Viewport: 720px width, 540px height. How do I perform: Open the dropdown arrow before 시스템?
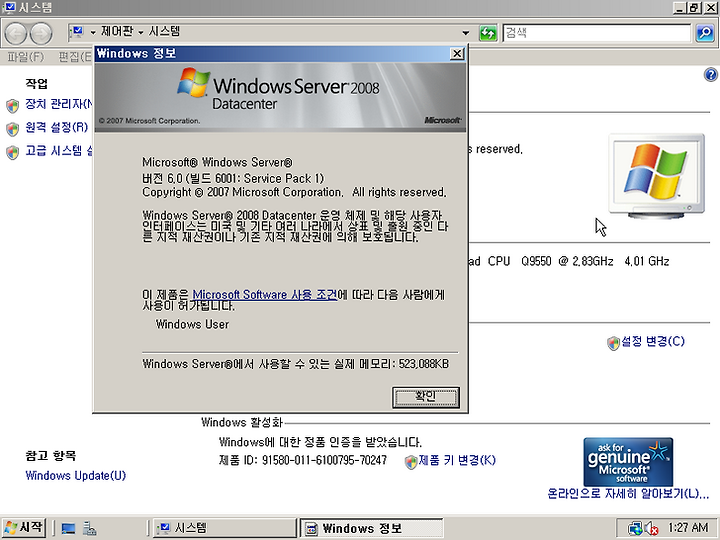coord(141,32)
